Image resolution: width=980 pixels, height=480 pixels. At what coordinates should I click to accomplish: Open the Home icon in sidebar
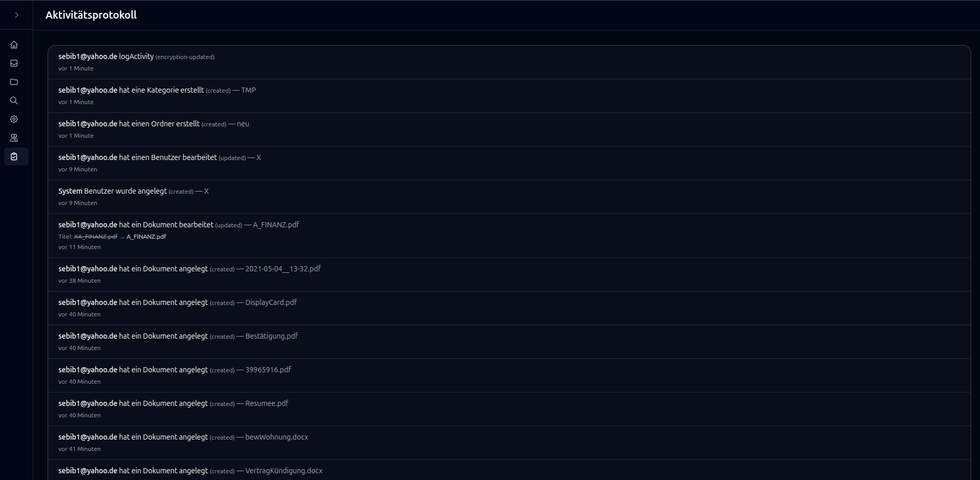(14, 45)
